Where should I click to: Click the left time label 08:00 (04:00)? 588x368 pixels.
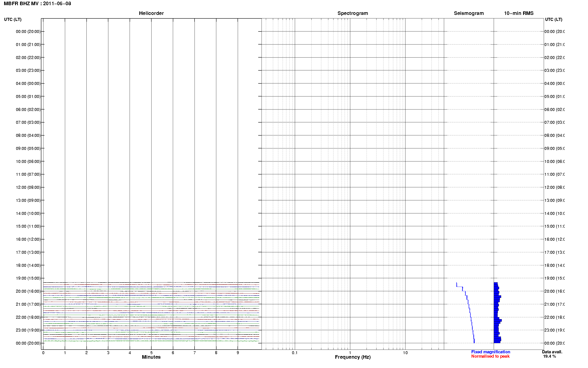(x=28, y=136)
